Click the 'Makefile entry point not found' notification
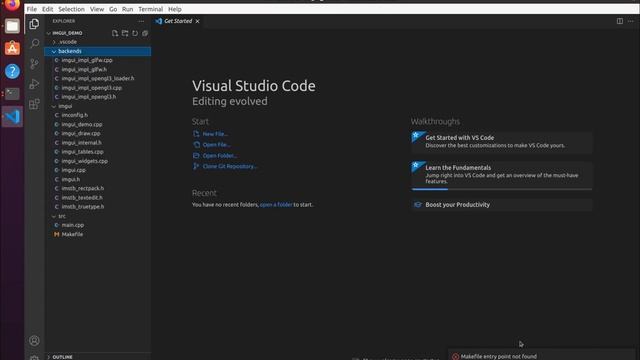640x360 pixels. (498, 356)
